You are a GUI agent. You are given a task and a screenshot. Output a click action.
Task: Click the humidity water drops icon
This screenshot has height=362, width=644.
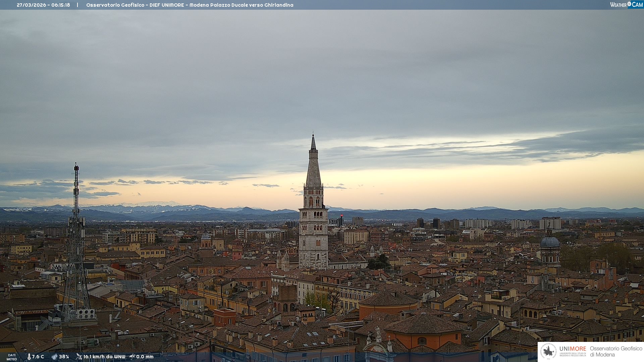click(x=54, y=357)
